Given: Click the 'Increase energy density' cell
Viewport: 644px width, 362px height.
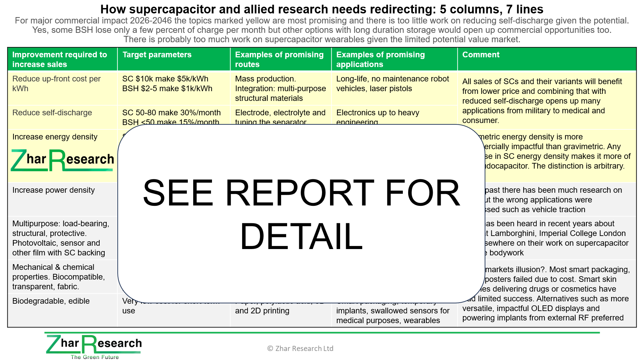Looking at the screenshot, I should click(x=55, y=137).
